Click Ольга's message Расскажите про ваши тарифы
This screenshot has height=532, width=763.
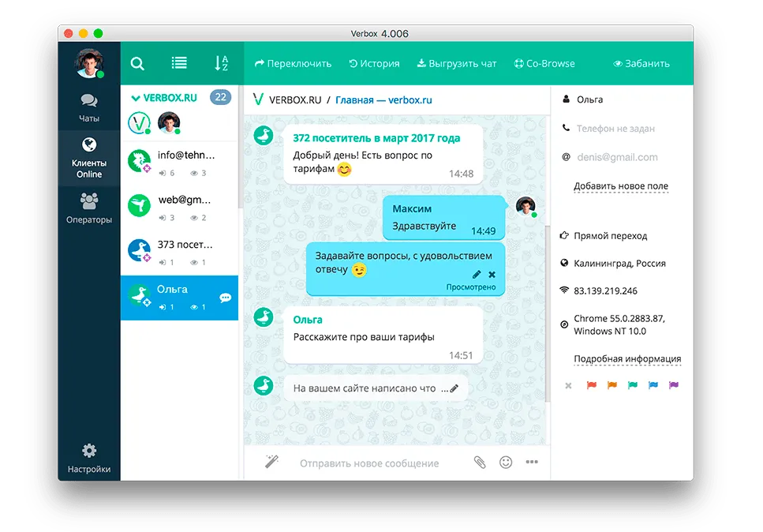coord(364,337)
